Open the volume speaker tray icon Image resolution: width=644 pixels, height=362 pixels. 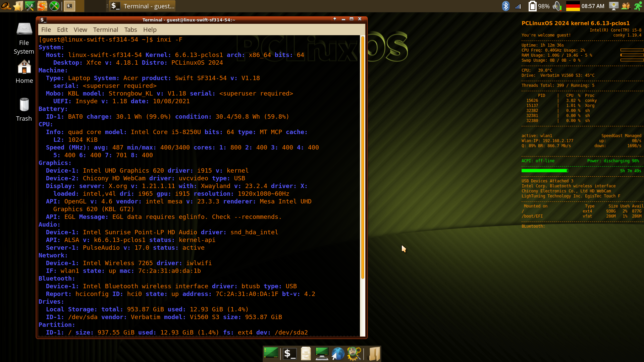pos(557,6)
